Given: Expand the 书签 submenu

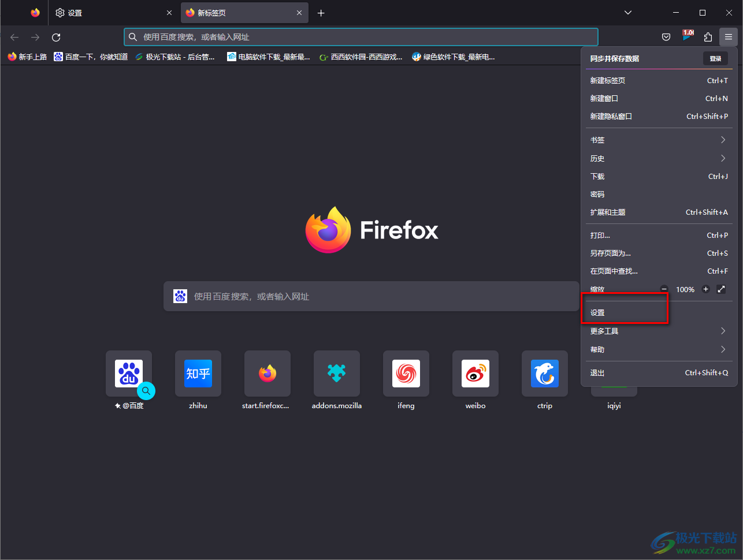Looking at the screenshot, I should pos(659,140).
